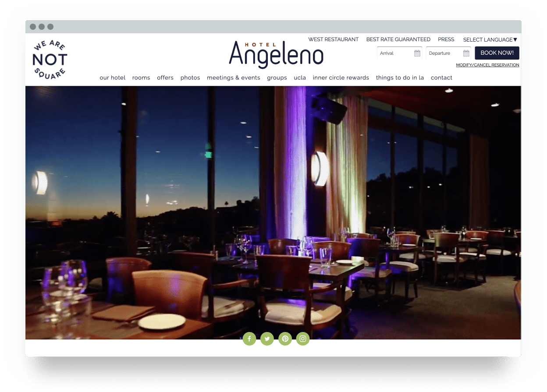Open the 'photos' menu item
Viewport: 547px width, 392px height.
pyautogui.click(x=190, y=78)
